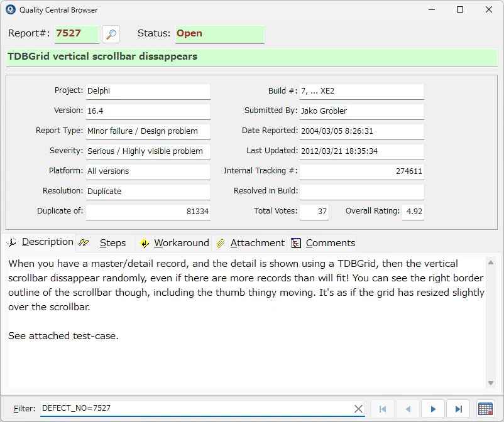This screenshot has width=504, height=422.
Task: Clear the filter with X icon
Action: pos(358,409)
